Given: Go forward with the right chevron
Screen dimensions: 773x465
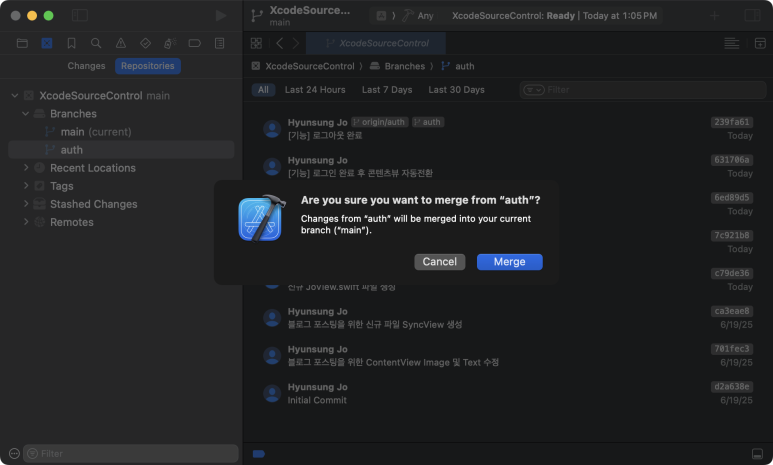Looking at the screenshot, I should pos(296,43).
